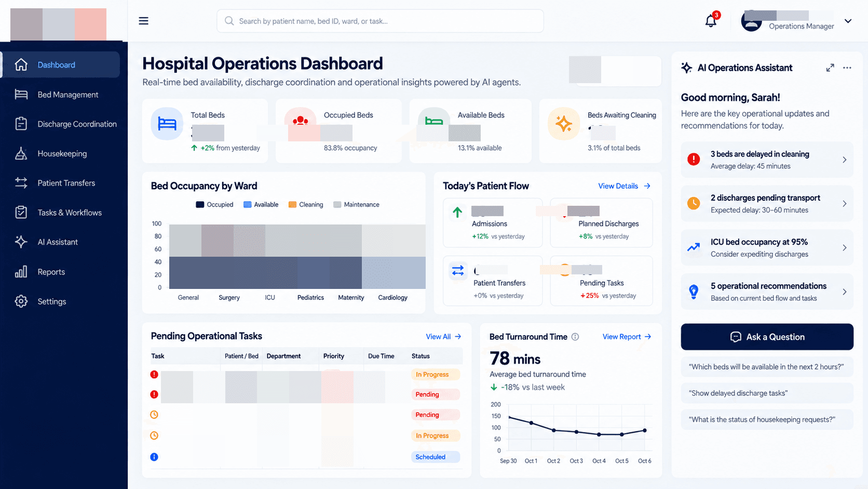Click the Ask a Question button
Screen dimensions: 868x489
click(767, 337)
